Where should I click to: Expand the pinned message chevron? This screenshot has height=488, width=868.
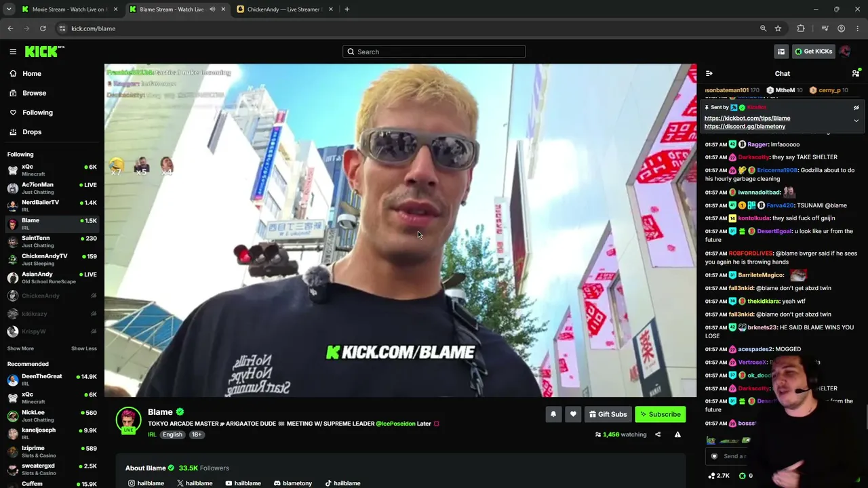[856, 121]
